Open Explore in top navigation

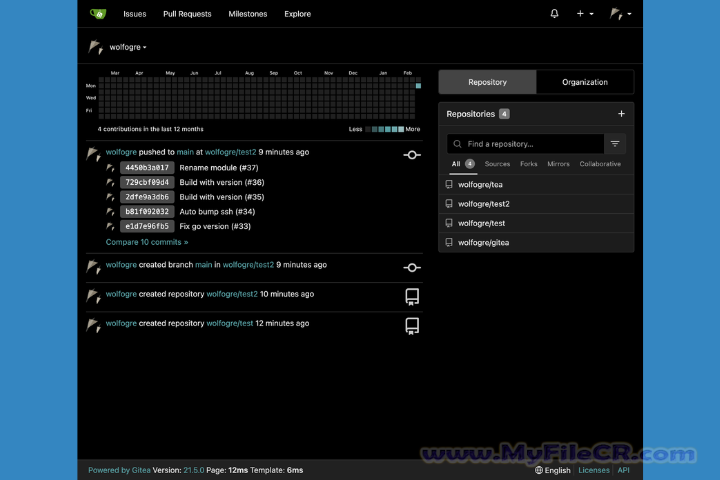297,14
